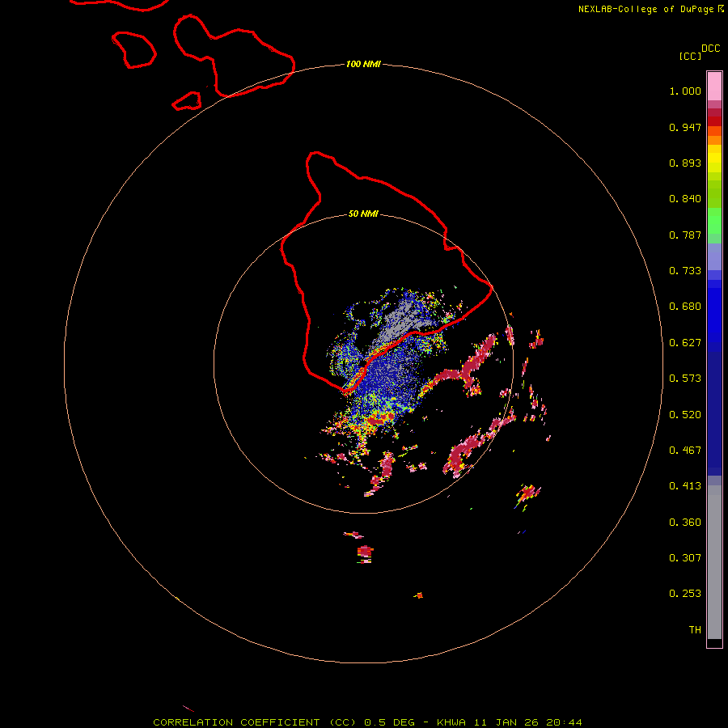Click the isolated echo blob south of 50 NMI ring
The height and width of the screenshot is (728, 728).
click(x=366, y=553)
